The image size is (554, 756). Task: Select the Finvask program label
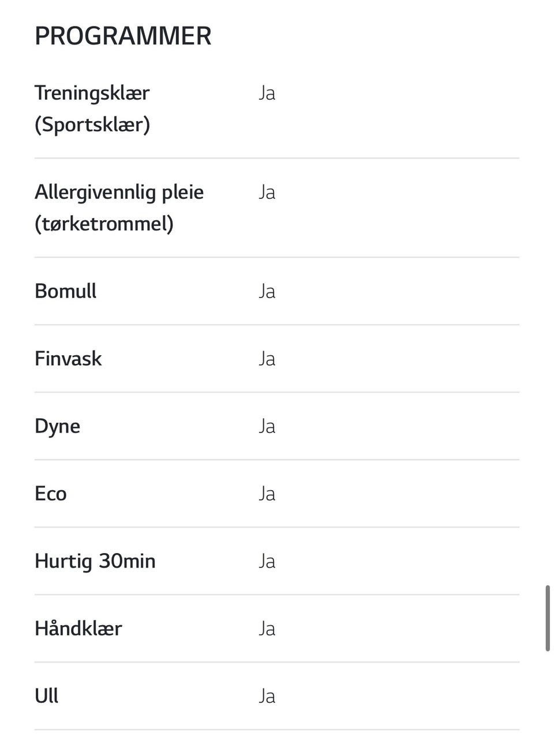point(68,358)
